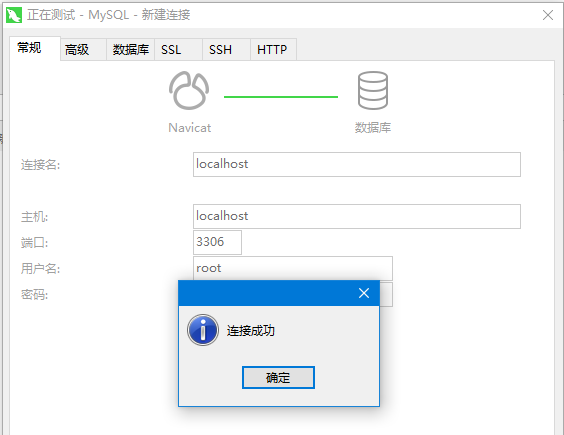Confirm with the 确定 button
This screenshot has width=564, height=435.
click(278, 377)
